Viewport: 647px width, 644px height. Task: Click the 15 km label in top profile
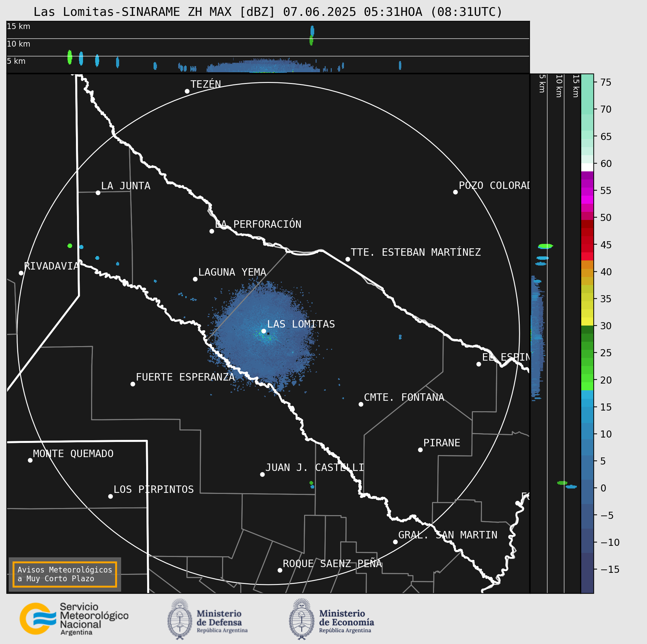(19, 26)
